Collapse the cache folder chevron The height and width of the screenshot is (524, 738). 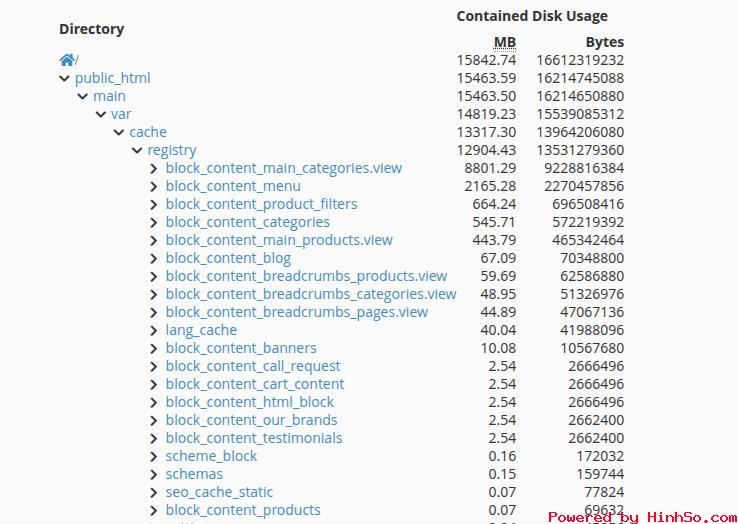pyautogui.click(x=119, y=132)
